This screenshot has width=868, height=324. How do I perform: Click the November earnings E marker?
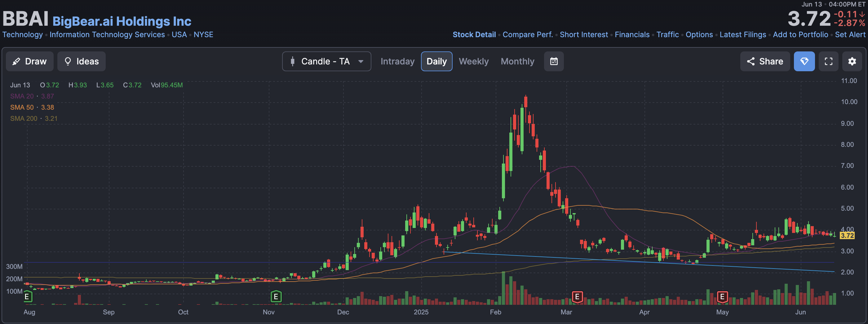tap(276, 297)
